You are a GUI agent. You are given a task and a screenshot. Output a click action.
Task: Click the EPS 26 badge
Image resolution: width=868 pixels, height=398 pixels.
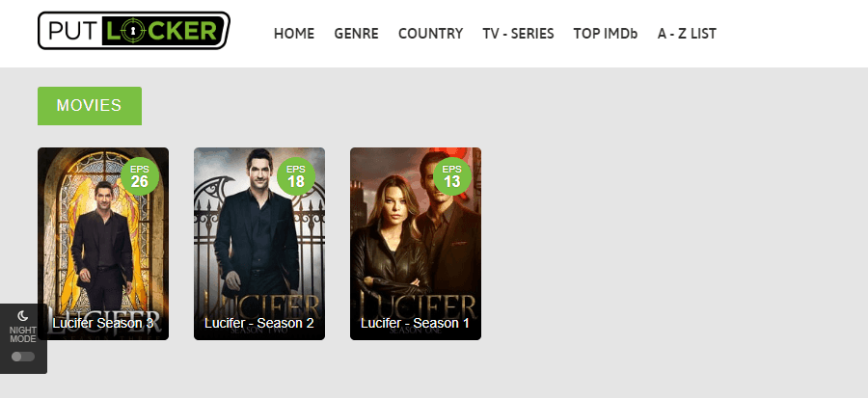140,176
